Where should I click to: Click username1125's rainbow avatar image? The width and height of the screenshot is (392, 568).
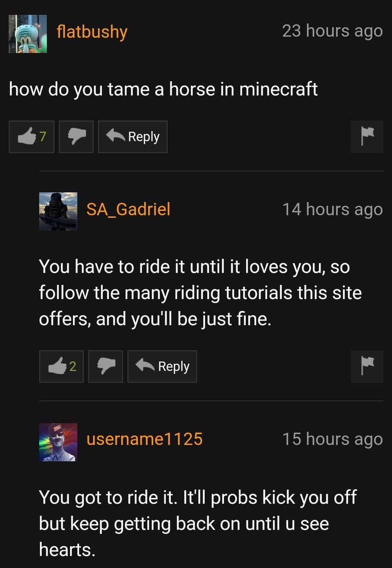[58, 442]
